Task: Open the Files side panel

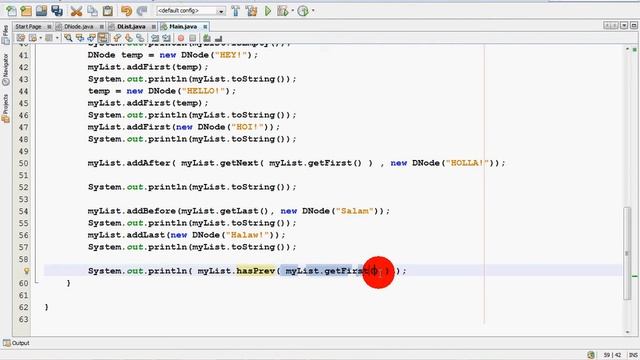Action: 5,35
